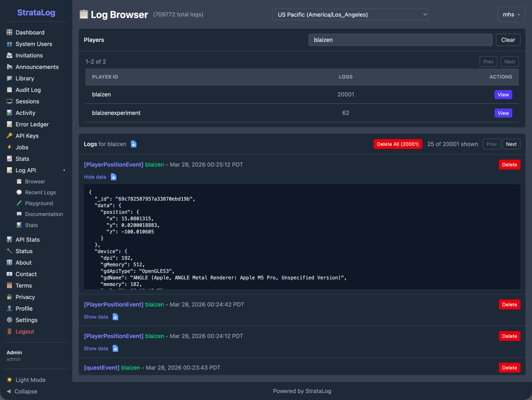Switch to Light Mode
This screenshot has width=532, height=400.
[31, 380]
